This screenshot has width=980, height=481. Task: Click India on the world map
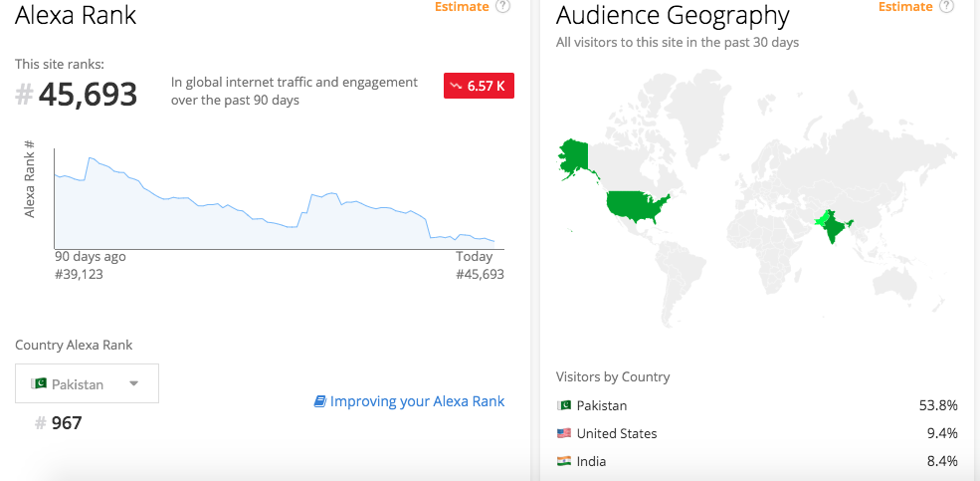(x=835, y=229)
